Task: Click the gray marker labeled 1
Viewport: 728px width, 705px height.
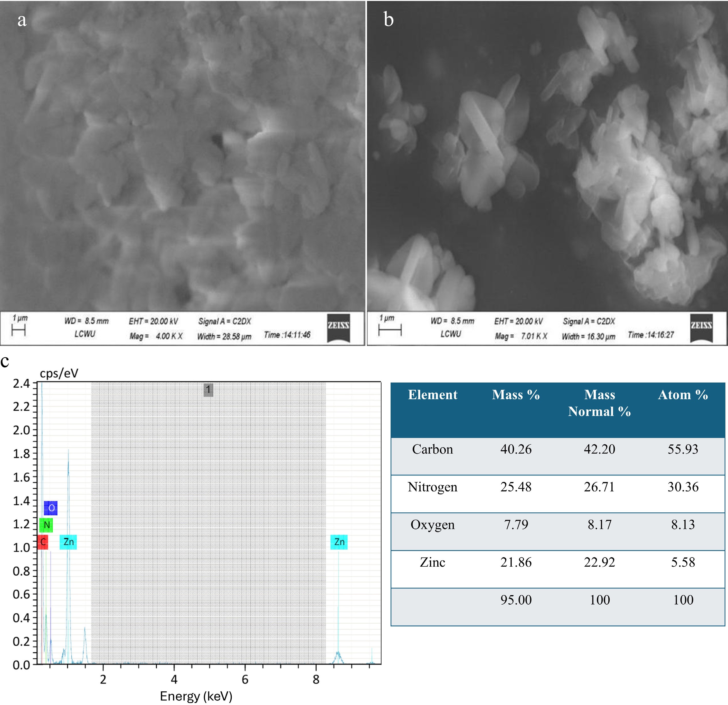Action: tap(208, 390)
